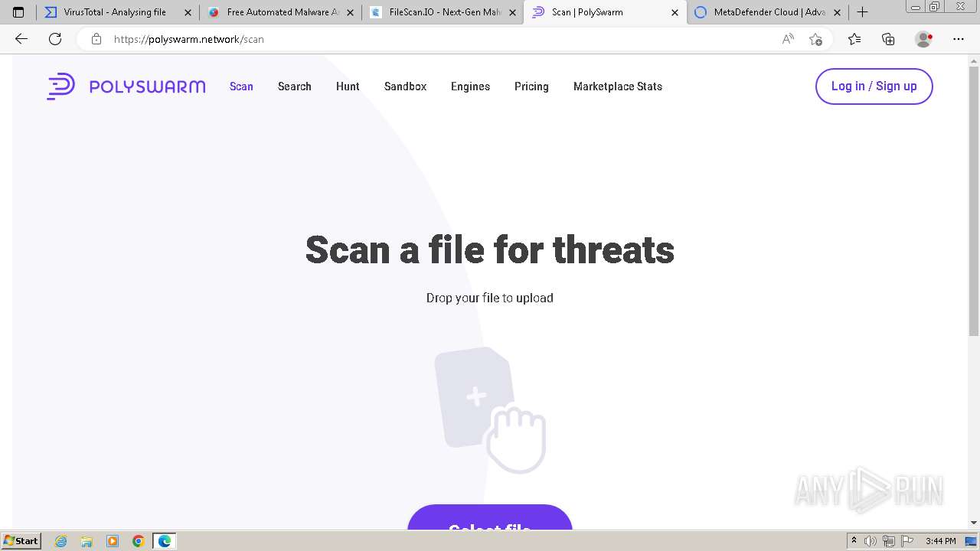Click the scrollbar up arrow
The image size is (980, 551).
pyautogui.click(x=974, y=60)
